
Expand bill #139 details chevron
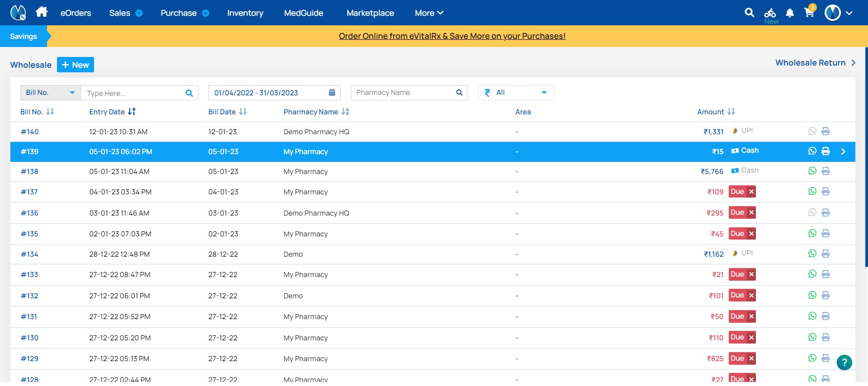coord(843,151)
